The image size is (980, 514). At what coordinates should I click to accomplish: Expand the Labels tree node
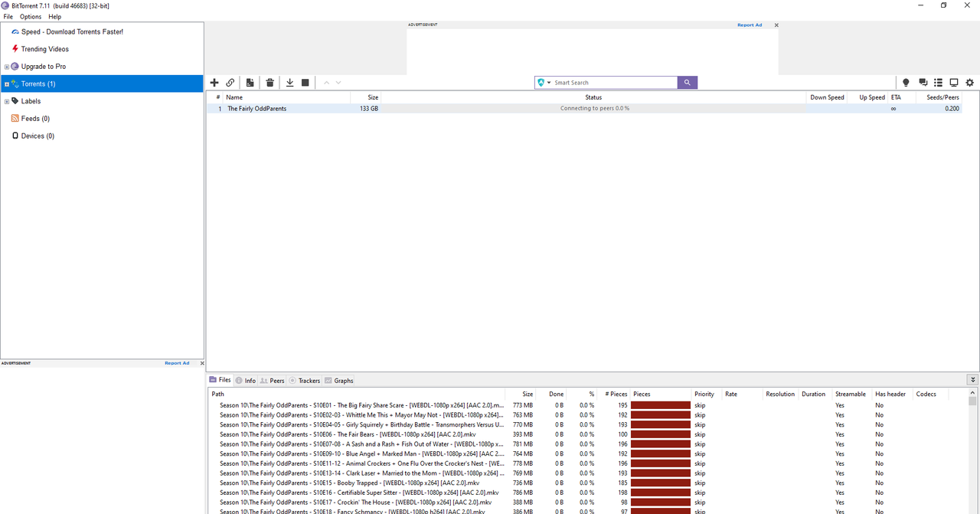click(x=7, y=101)
